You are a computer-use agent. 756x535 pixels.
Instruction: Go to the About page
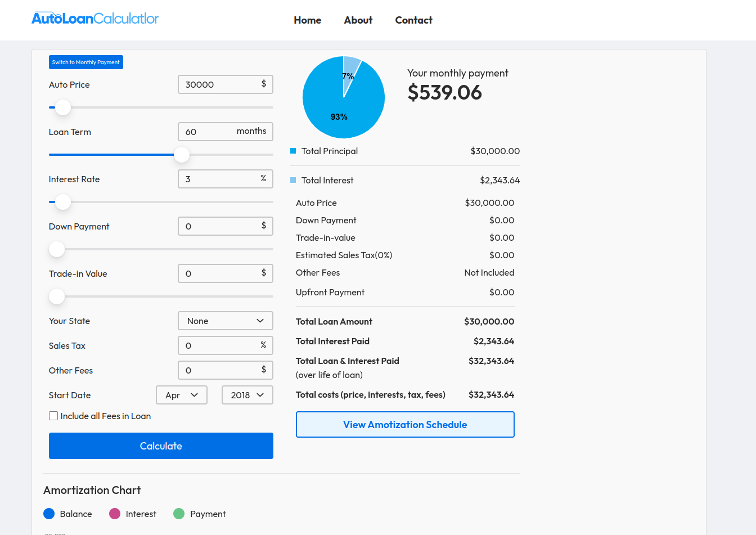(x=358, y=20)
